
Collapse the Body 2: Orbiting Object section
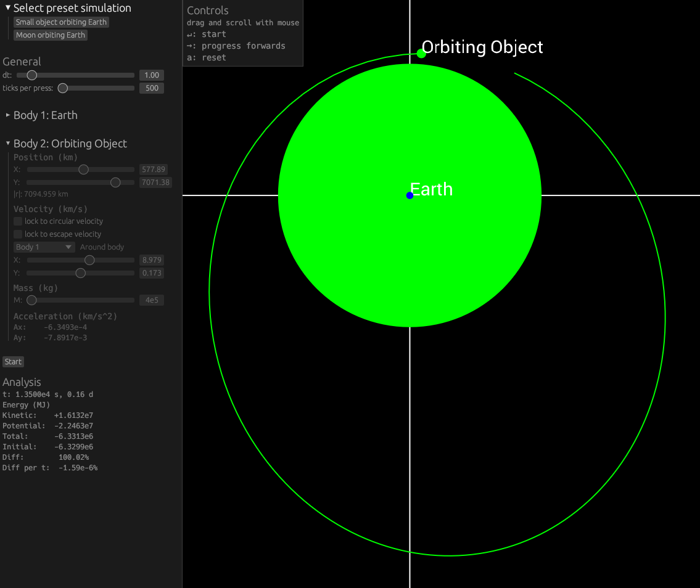pos(8,144)
